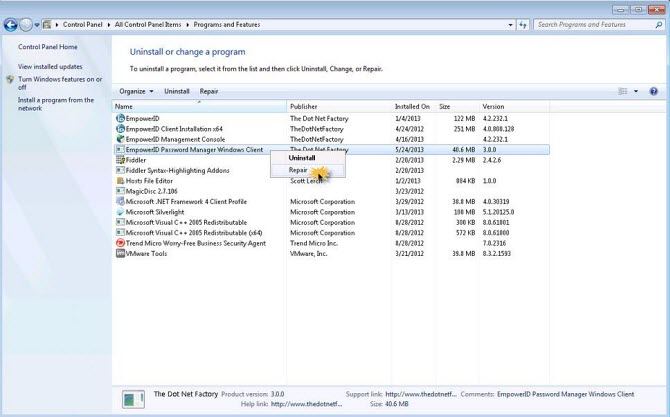Click the search magnifier icon
The width and height of the screenshot is (670, 417).
point(658,25)
